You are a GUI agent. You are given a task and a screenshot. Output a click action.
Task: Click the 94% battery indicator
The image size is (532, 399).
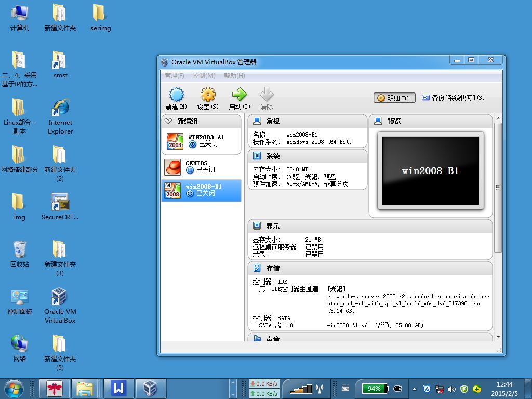click(x=374, y=389)
